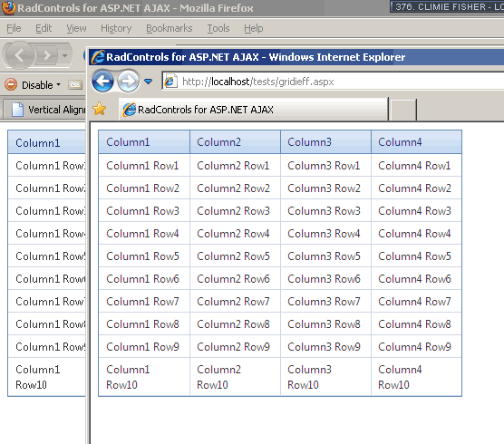Click Column1 header in Firefox grid
This screenshot has height=444, width=504.
point(47,142)
